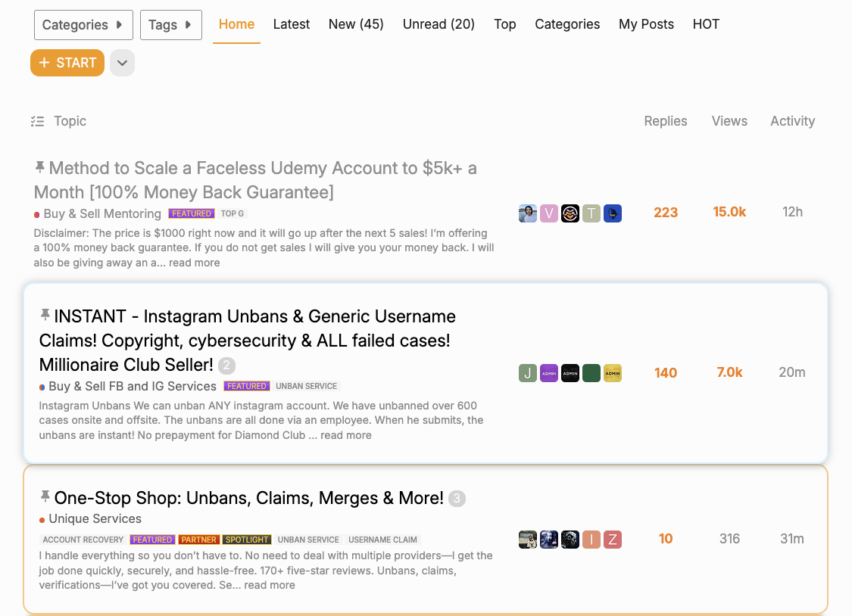Open the New (45) tab
Image resolution: width=852 pixels, height=616 pixels.
click(356, 24)
